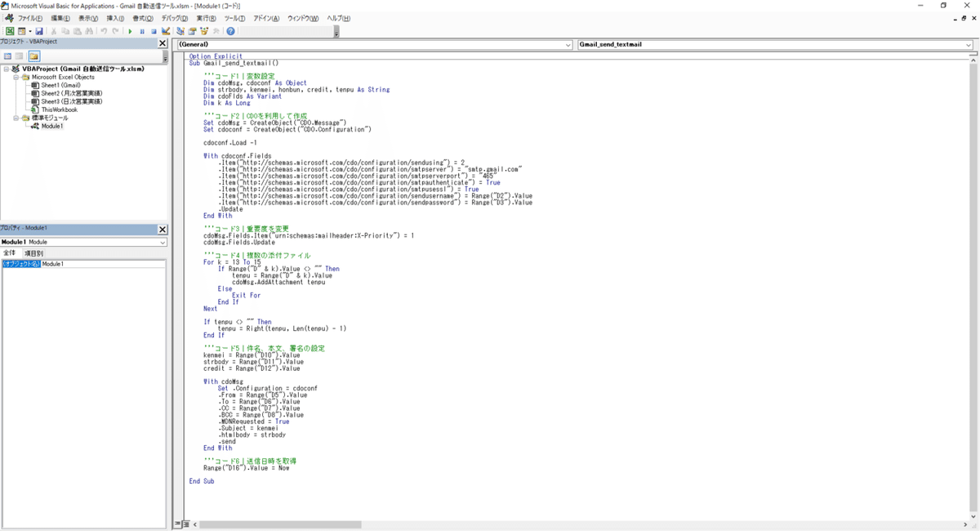Viewport: 980px width, 531px height.
Task: Save the workbook with the floppy disk icon
Action: (x=39, y=31)
